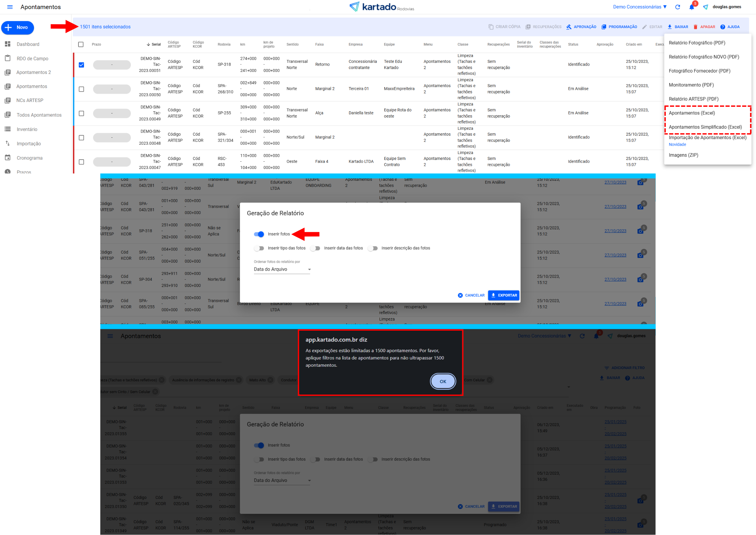Expand Demo Concessionárias dropdown
The width and height of the screenshot is (756, 535).
[640, 7]
